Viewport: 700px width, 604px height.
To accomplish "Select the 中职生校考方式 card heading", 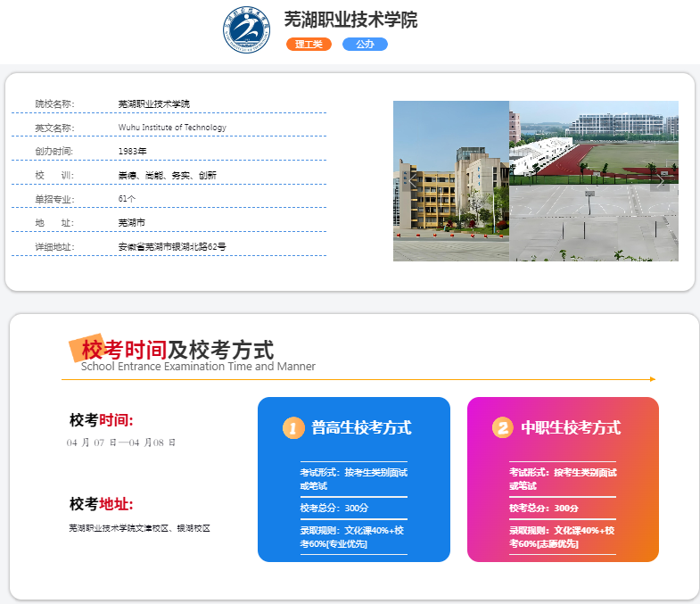I will pyautogui.click(x=571, y=428).
